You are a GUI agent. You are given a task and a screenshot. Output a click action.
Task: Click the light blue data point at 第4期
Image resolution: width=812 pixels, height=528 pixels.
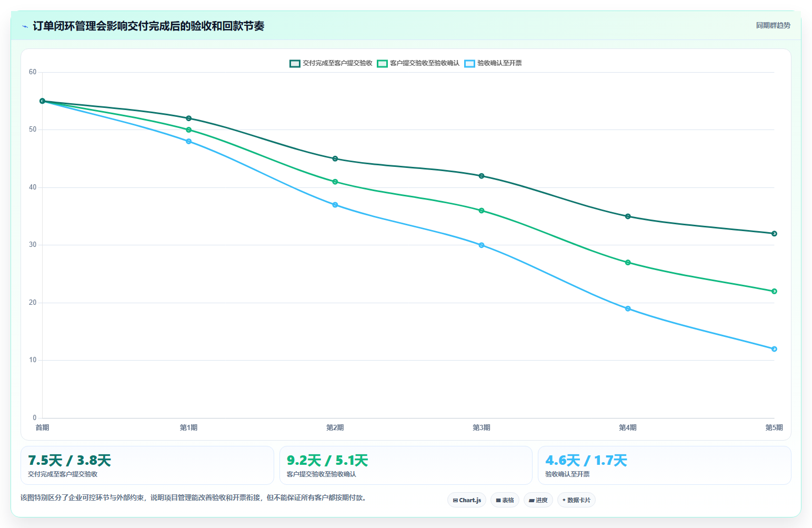tap(628, 308)
